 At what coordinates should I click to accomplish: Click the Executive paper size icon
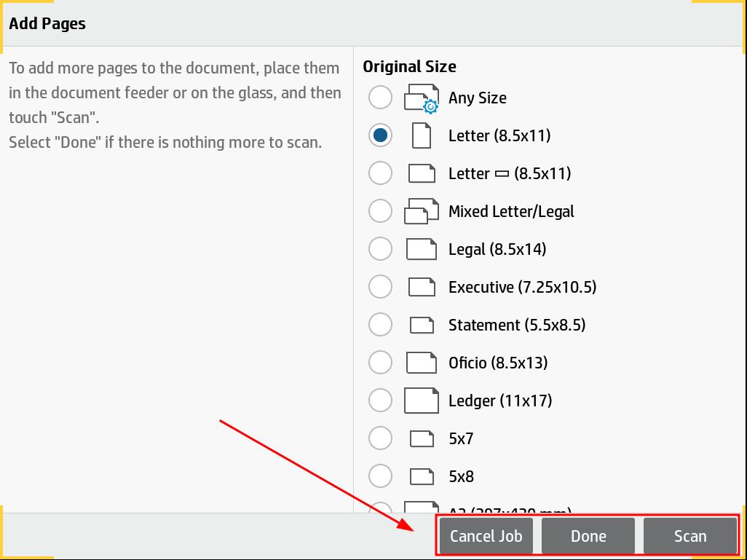(422, 287)
